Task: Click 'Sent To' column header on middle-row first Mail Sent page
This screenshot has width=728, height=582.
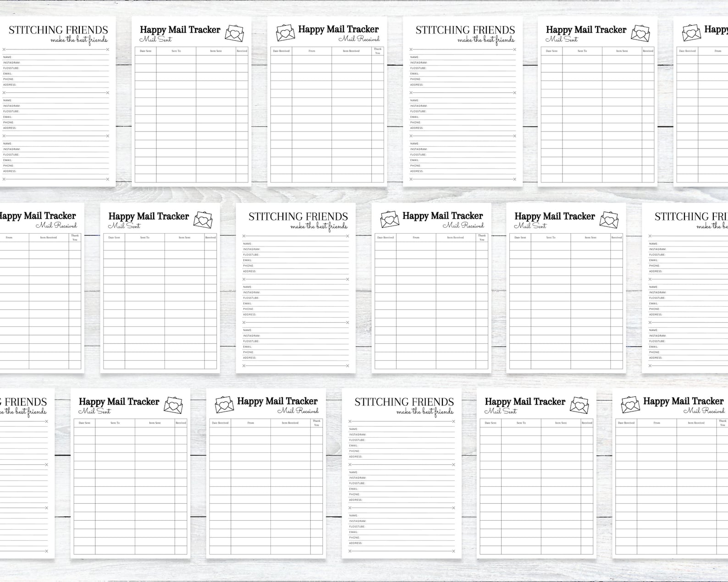Action: pyautogui.click(x=145, y=237)
